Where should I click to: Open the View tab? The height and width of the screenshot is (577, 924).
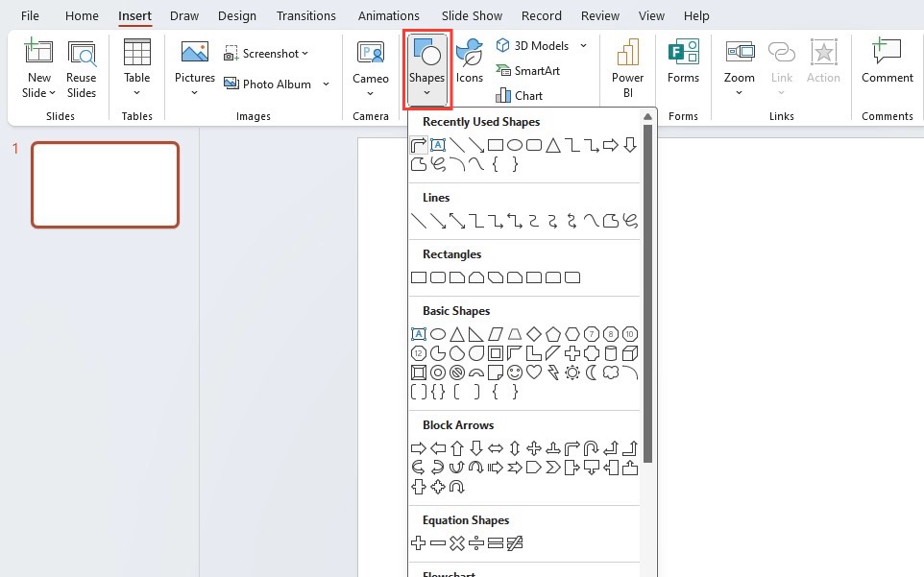652,16
